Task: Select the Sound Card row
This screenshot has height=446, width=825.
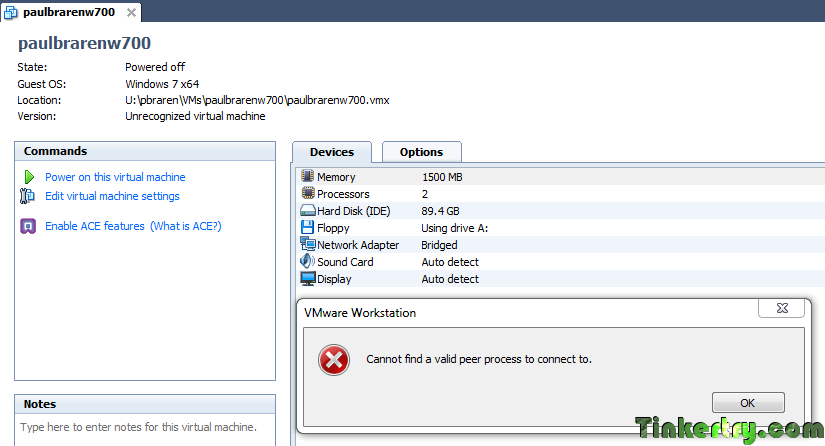Action: 560,262
